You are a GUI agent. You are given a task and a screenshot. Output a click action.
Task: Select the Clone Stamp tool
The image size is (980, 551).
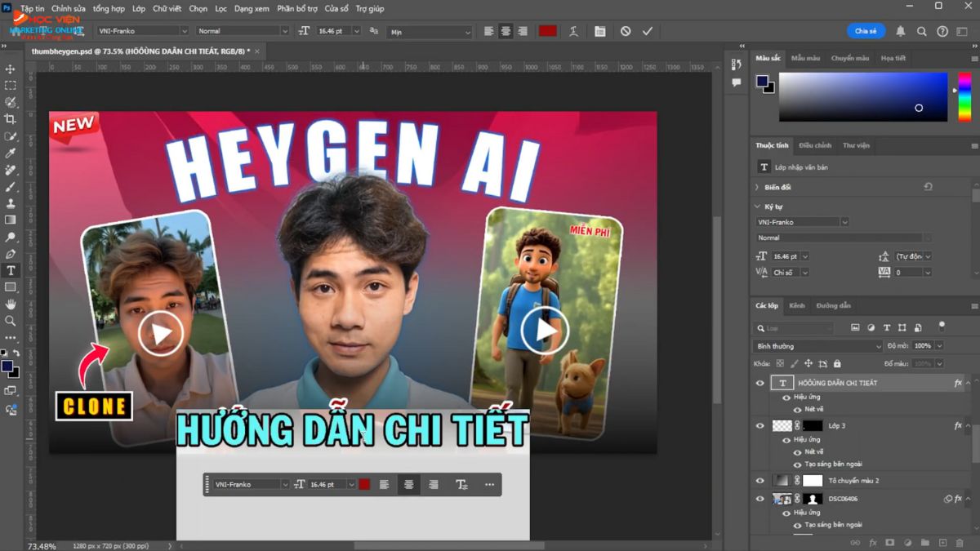pos(11,203)
